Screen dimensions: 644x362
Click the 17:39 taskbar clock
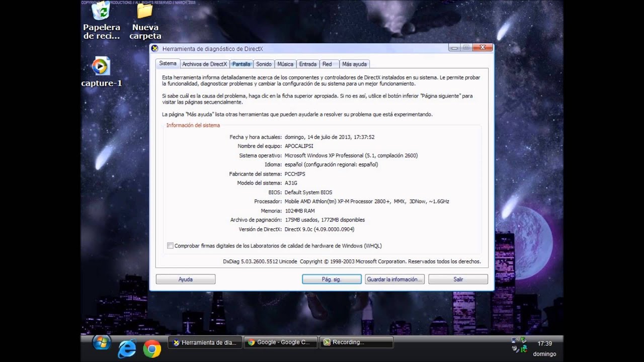click(x=544, y=344)
